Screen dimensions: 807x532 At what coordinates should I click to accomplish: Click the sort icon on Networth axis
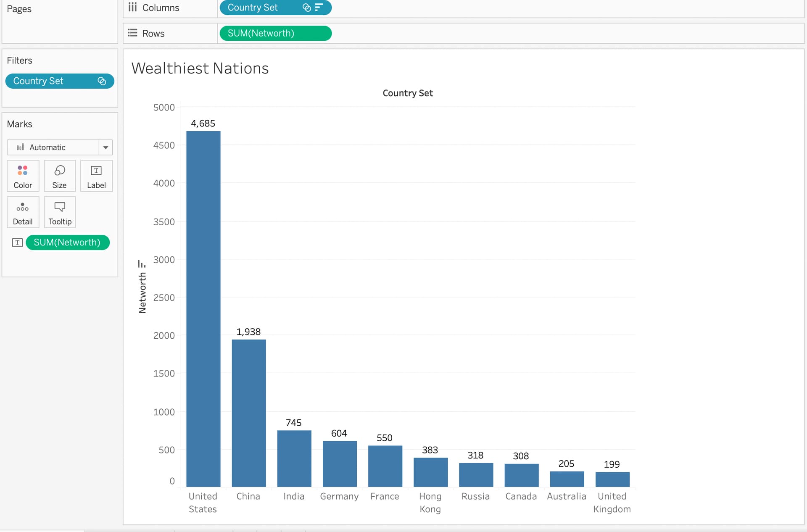point(142,264)
